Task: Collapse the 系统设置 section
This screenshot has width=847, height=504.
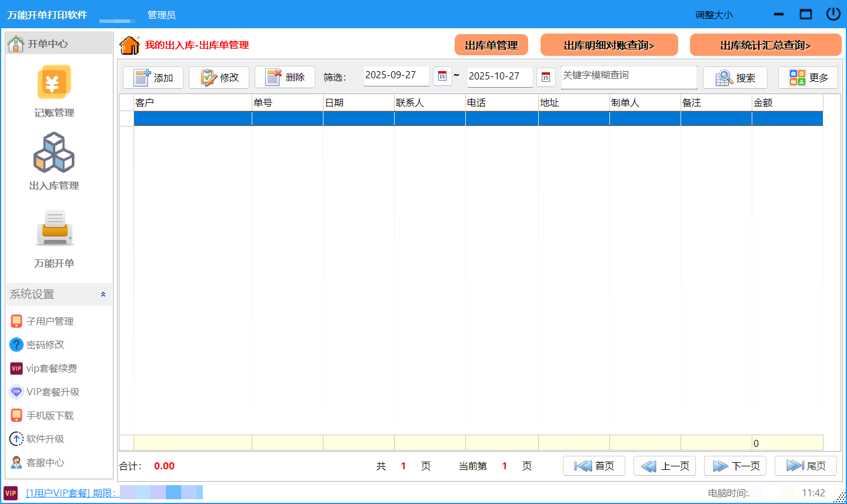Action: tap(103, 294)
